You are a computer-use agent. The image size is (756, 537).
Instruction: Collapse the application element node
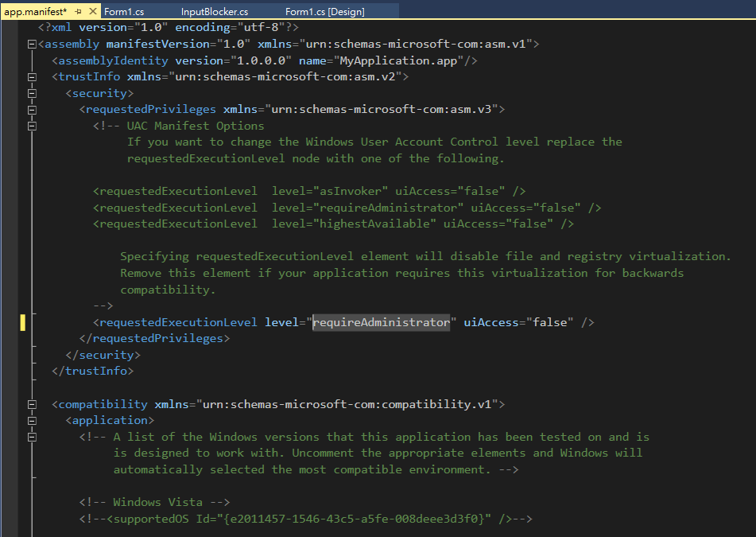[32, 421]
